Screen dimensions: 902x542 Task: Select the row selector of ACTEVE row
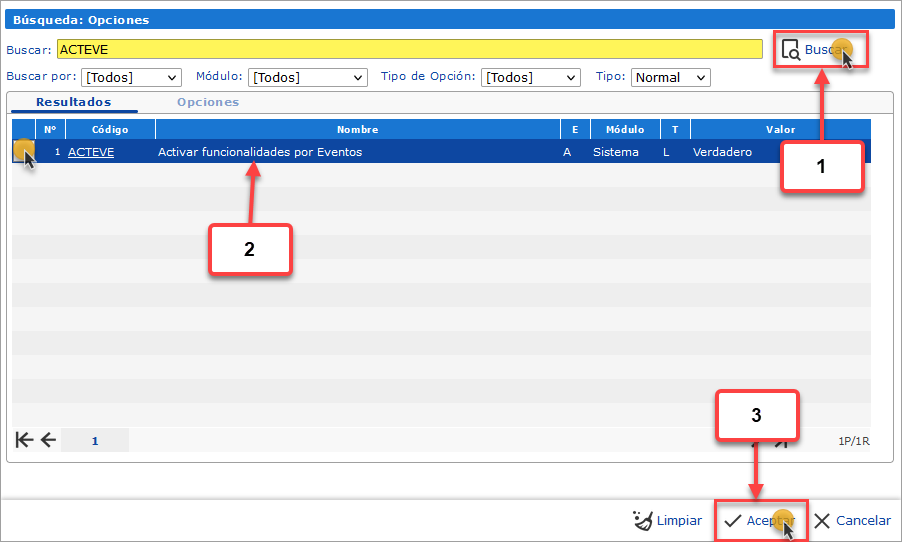coord(24,152)
